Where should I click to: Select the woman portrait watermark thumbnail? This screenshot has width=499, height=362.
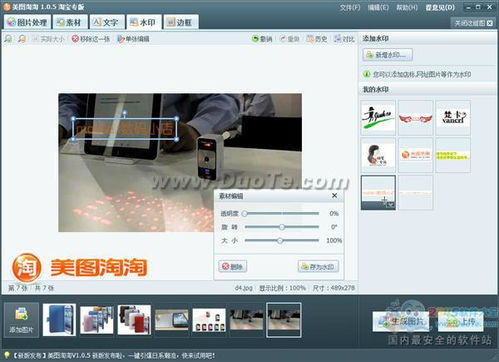coord(378,155)
